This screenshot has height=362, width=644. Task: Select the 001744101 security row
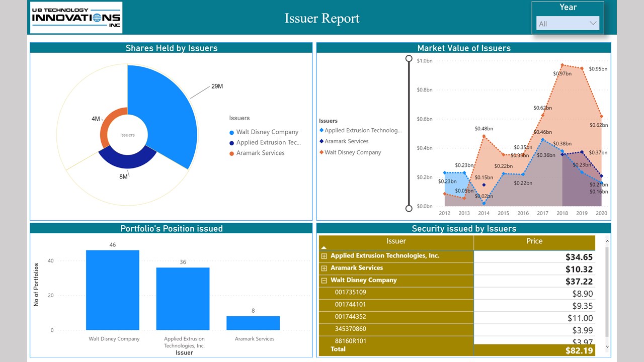pyautogui.click(x=396, y=305)
